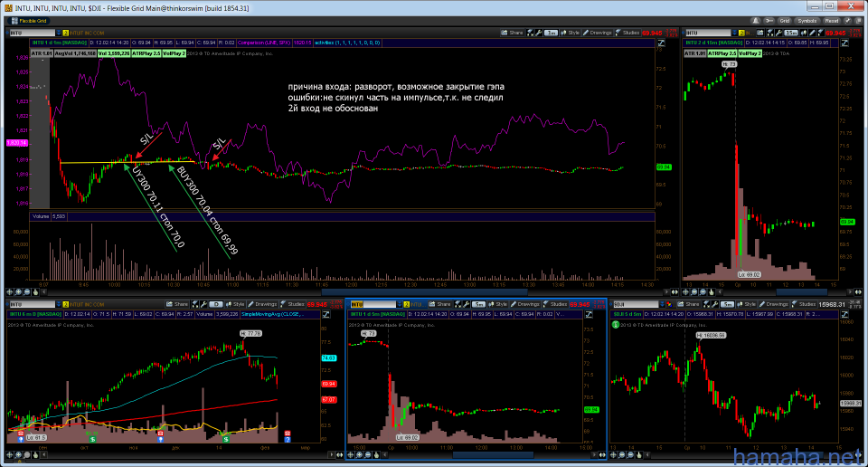Click the green info badge in $DJI chart
Image resolution: width=868 pixels, height=467 pixels.
[x=616, y=325]
